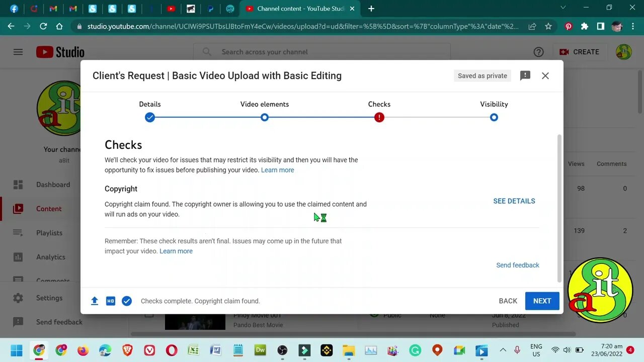
Task: Click the Saved as private badge
Action: click(482, 75)
